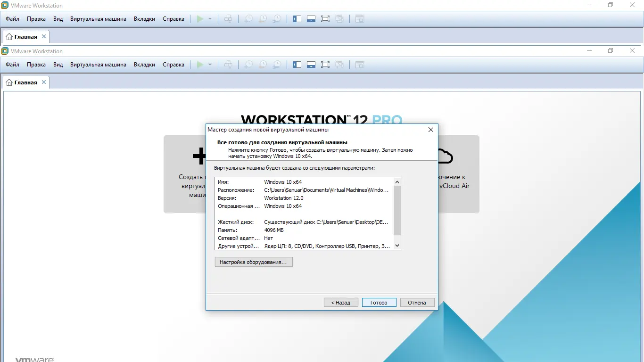Toggle the thumbnail bar in the outer window toolbar
Screen dimensions: 644x362
[311, 19]
